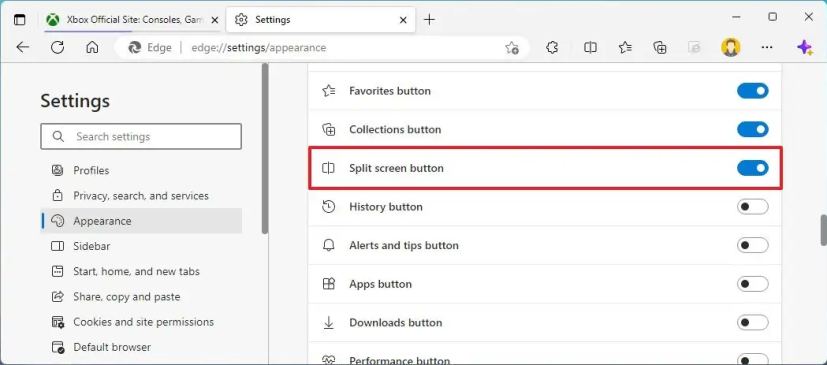The width and height of the screenshot is (827, 365).
Task: Click the Split screen toolbar icon
Action: point(590,47)
